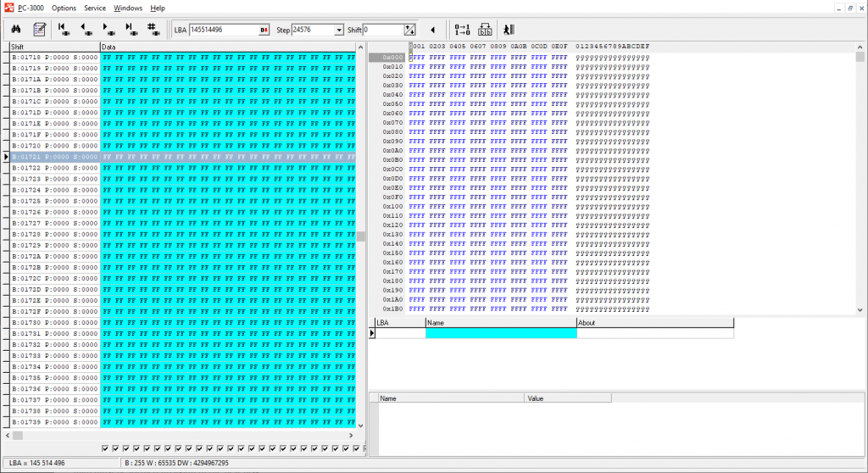Open the notepad editor icon
The width and height of the screenshot is (868, 473).
(x=39, y=30)
